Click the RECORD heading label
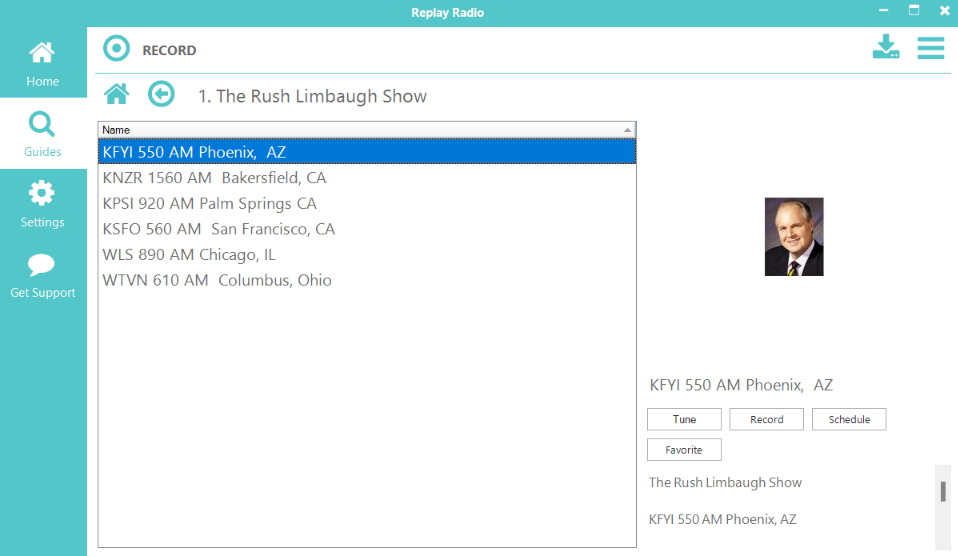The height and width of the screenshot is (556, 958). pos(169,50)
